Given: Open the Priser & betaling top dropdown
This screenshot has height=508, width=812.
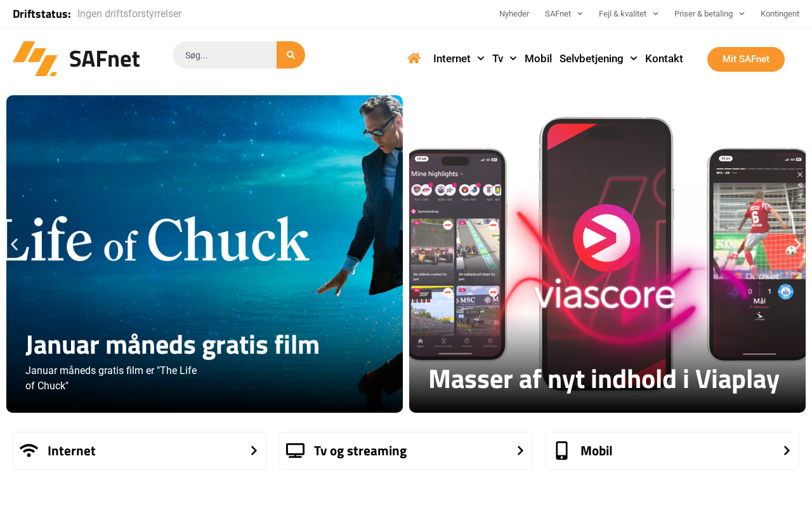Looking at the screenshot, I should [709, 14].
